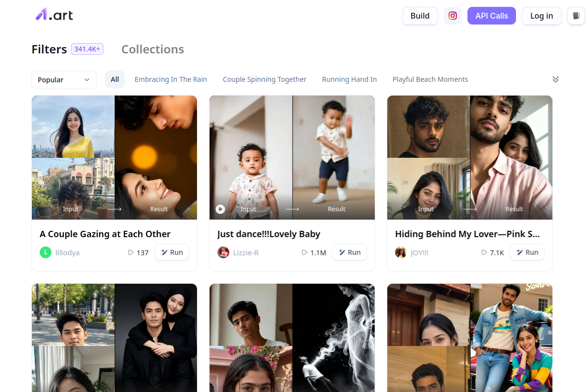Switch to Collections tab
The image size is (588, 392).
(x=153, y=49)
